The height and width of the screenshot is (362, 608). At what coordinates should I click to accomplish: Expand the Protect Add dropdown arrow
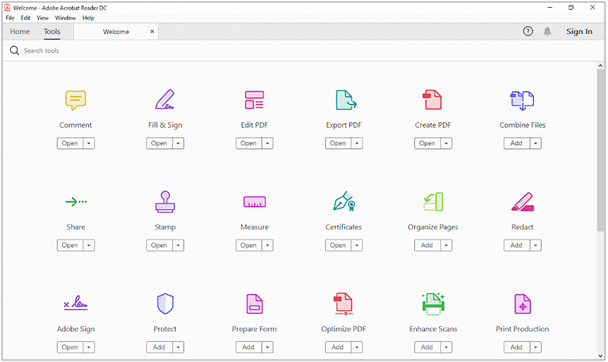point(178,347)
